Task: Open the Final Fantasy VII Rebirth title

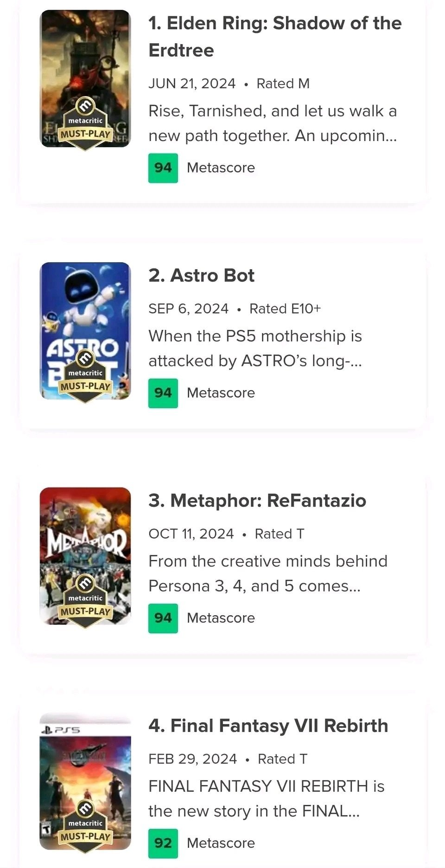Action: pyautogui.click(x=268, y=726)
